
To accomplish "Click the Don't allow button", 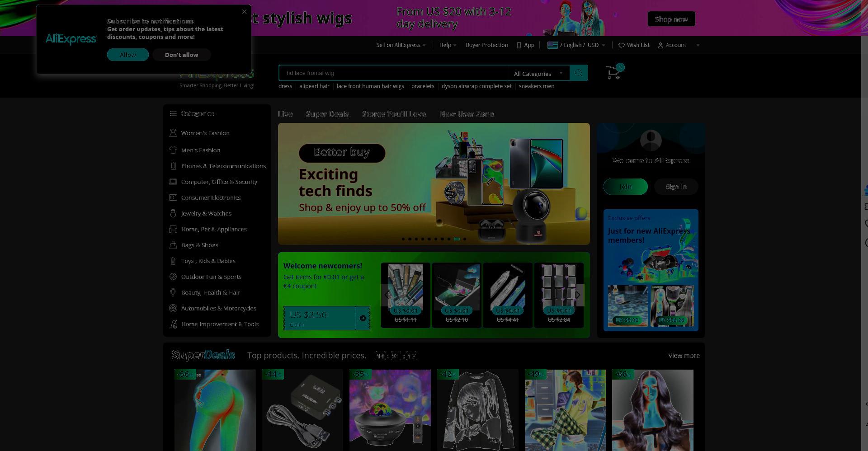I will point(181,55).
